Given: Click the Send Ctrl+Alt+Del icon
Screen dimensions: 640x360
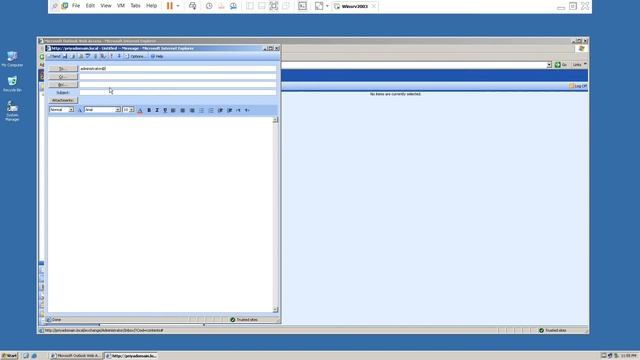Looking at the screenshot, I should (193, 6).
